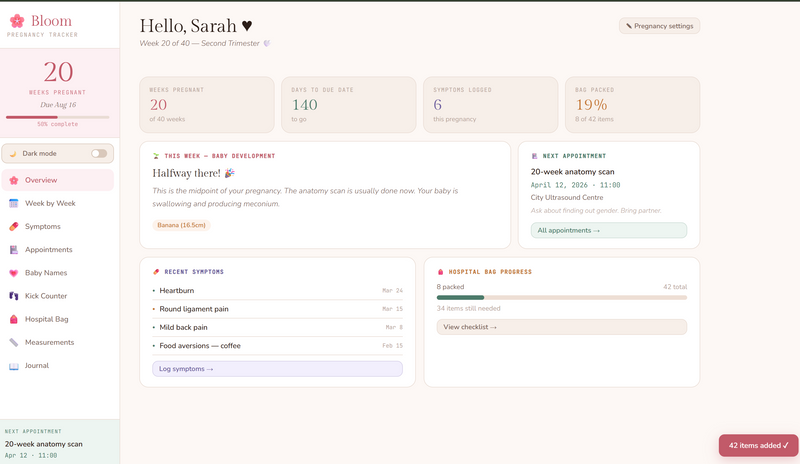This screenshot has height=464, width=800.
Task: Click sidebar footer 20-week anatomy scan
Action: click(43, 444)
